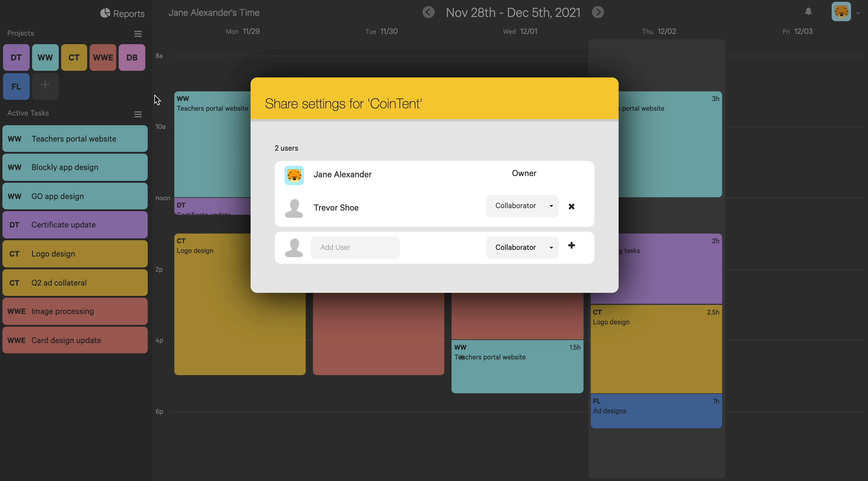Image resolution: width=868 pixels, height=481 pixels.
Task: Open Trevor Shoe's Collaborator role dropdown
Action: tap(522, 206)
